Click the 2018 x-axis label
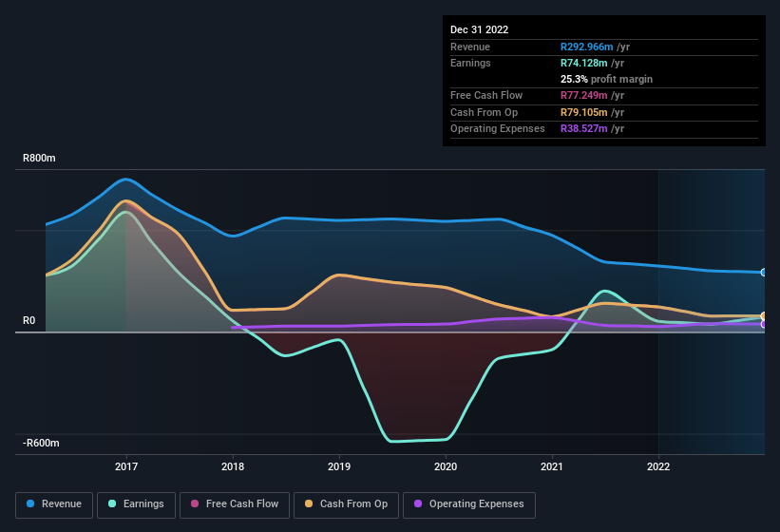 click(x=233, y=466)
